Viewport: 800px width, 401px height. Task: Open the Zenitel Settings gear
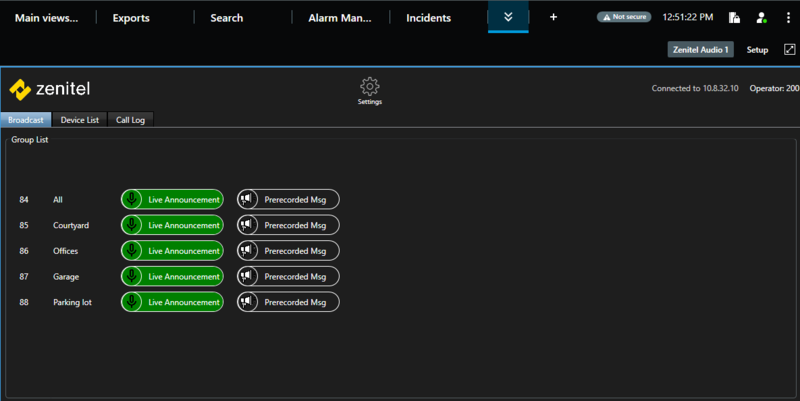(369, 88)
